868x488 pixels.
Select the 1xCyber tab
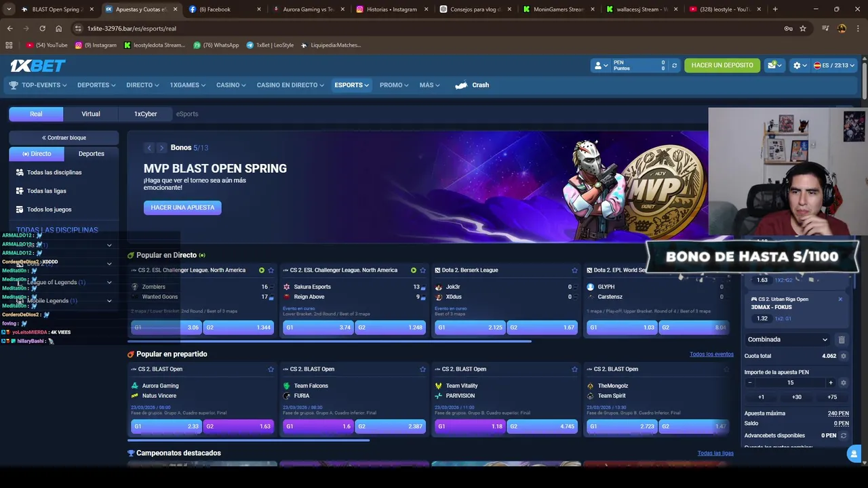145,114
